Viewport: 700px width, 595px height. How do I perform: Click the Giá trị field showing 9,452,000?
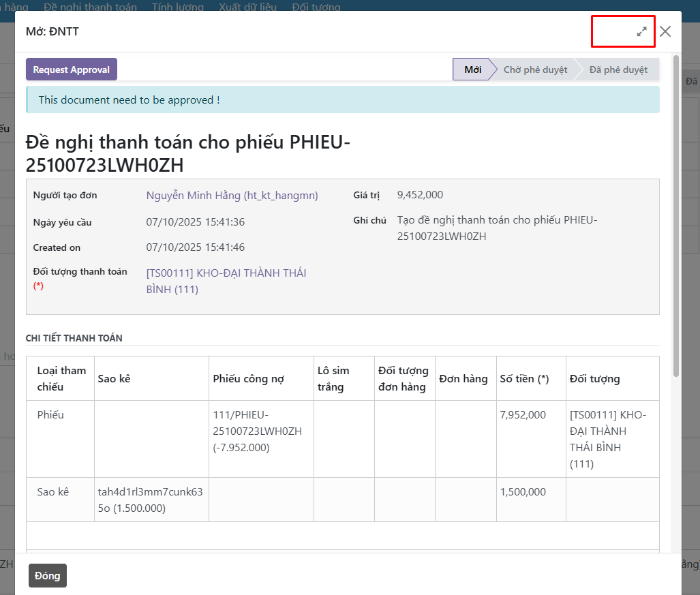pos(420,195)
